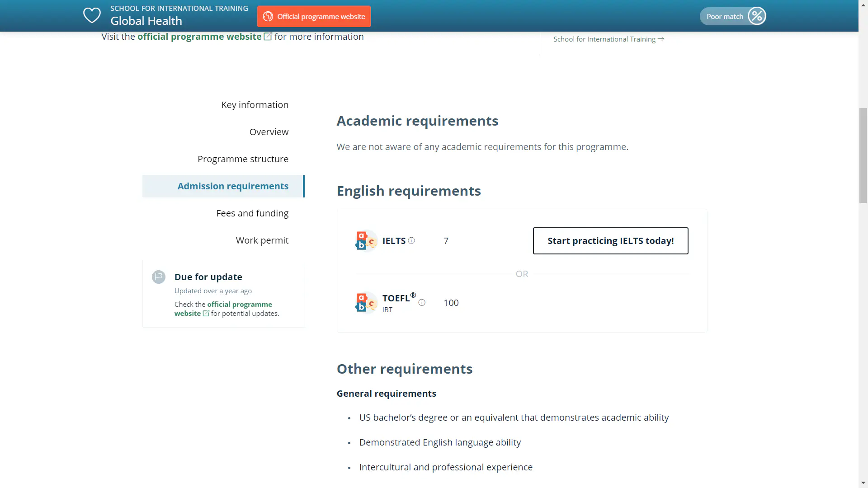Screen dimensions: 868x488
Task: Click the external-link icon after official programme website
Action: 268,36
